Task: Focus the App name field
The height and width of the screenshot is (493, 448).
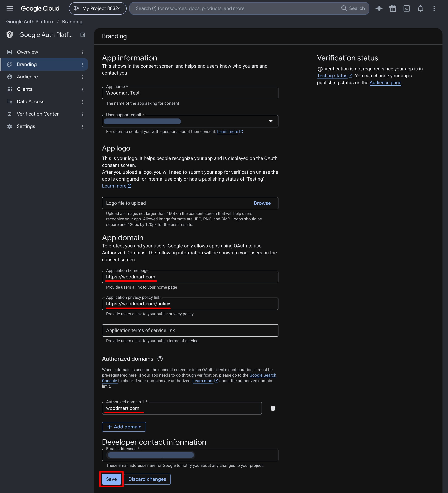Action: [x=190, y=93]
